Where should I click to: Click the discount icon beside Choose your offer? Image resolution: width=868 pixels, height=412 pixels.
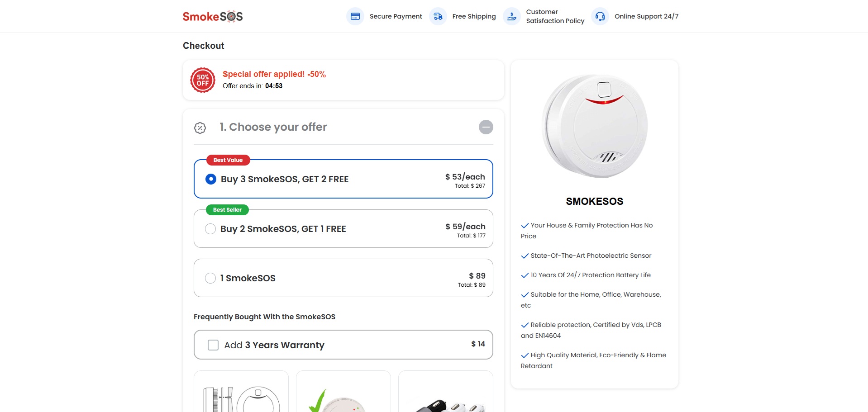tap(200, 128)
